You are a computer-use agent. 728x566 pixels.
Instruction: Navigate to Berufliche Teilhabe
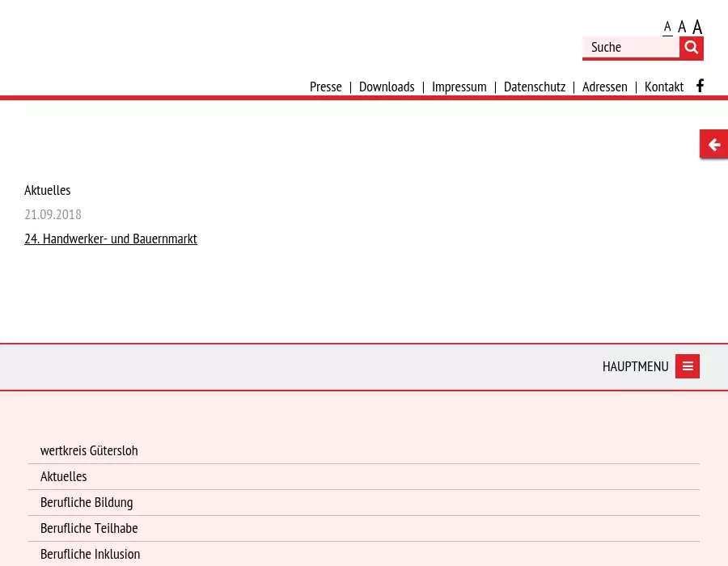click(89, 528)
